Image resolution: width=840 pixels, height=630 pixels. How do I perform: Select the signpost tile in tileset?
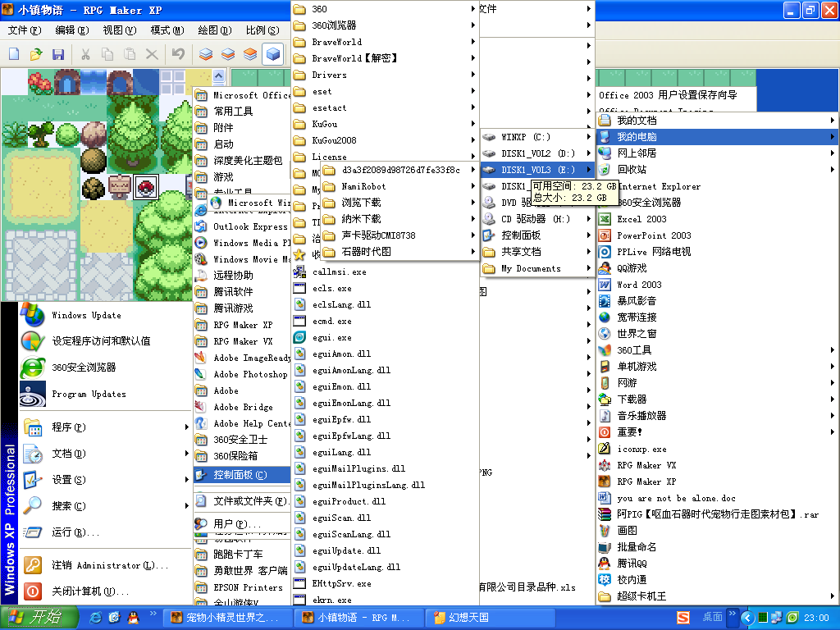120,187
